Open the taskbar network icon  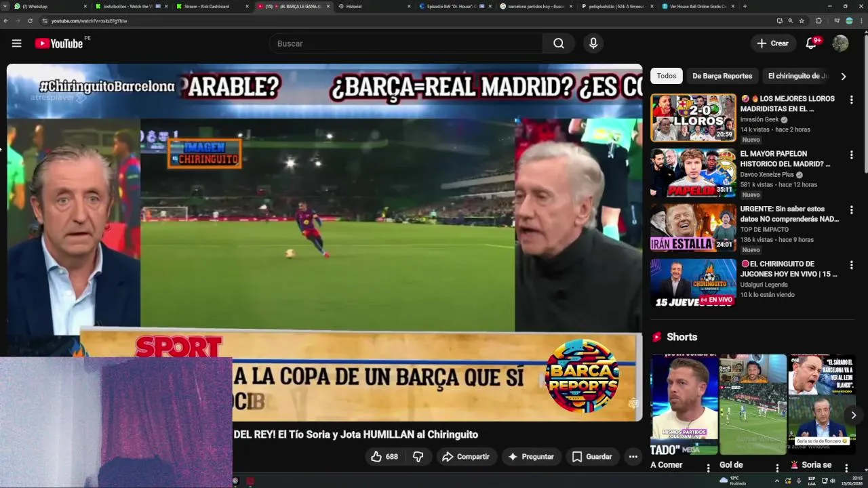(x=825, y=481)
